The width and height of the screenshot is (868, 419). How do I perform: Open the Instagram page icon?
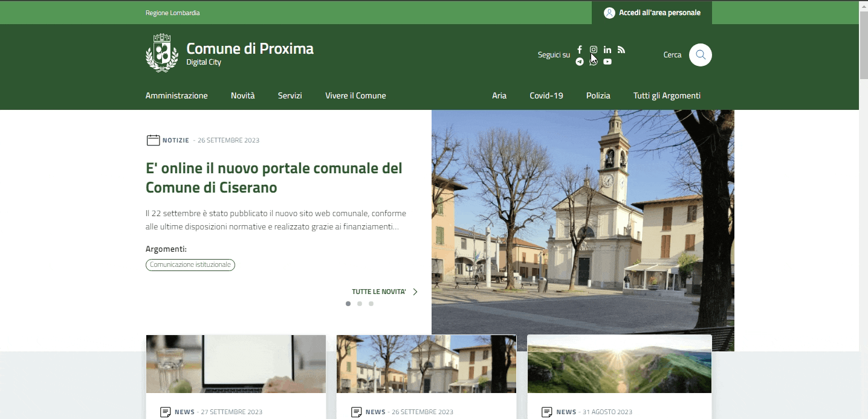[594, 50]
